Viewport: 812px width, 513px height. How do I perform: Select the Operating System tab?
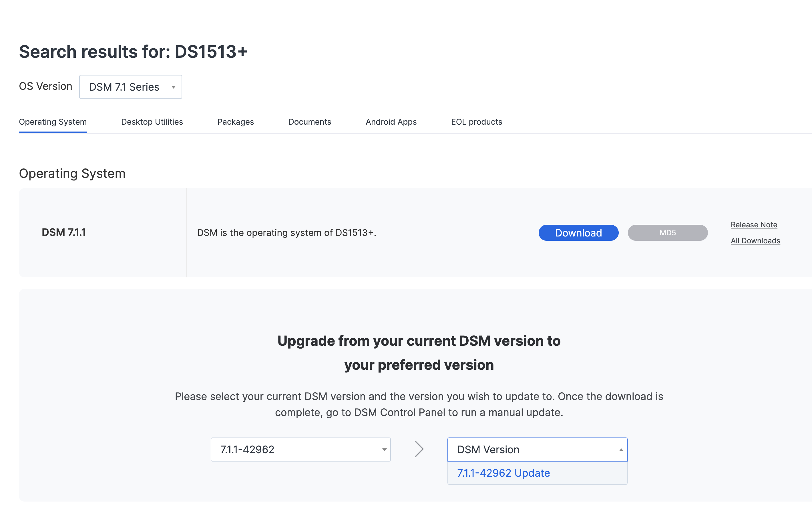pos(53,122)
